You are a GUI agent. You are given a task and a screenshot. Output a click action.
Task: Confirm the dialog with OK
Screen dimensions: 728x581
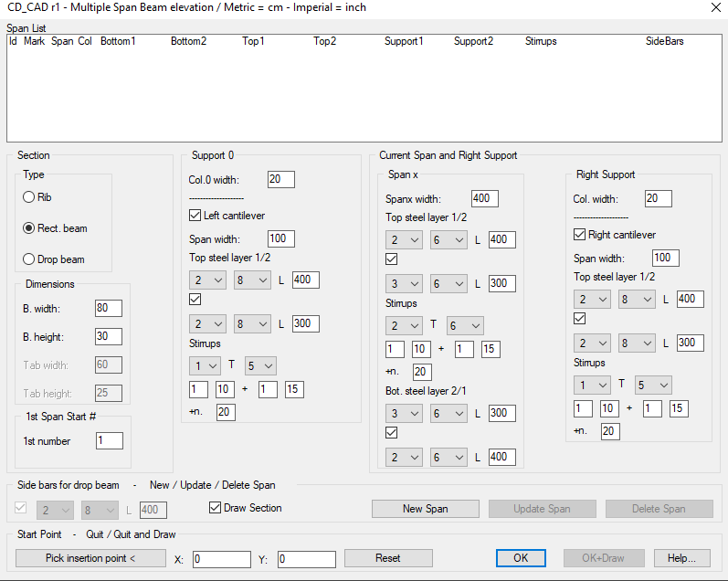coord(521,558)
